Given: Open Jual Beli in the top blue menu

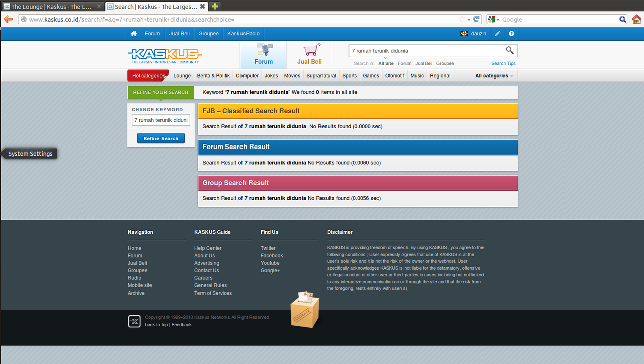Looking at the screenshot, I should coord(179,34).
